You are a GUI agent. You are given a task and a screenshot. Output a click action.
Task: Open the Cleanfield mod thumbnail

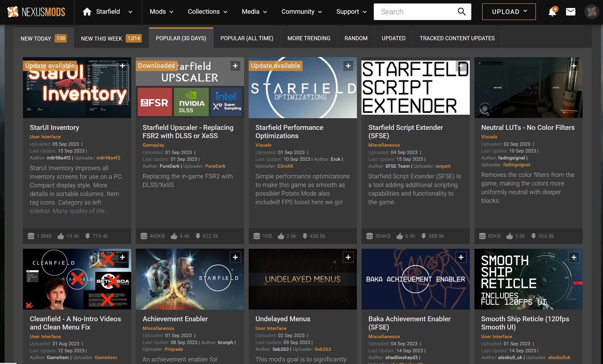77,279
